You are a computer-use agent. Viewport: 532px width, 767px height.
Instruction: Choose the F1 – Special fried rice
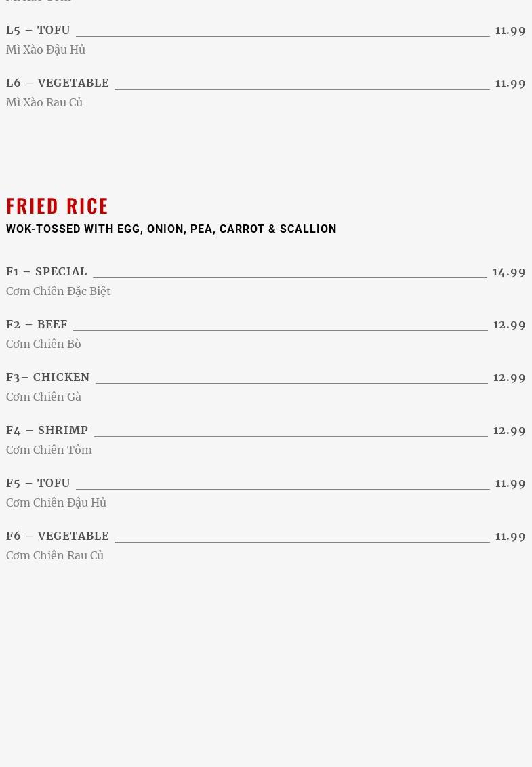click(x=47, y=272)
